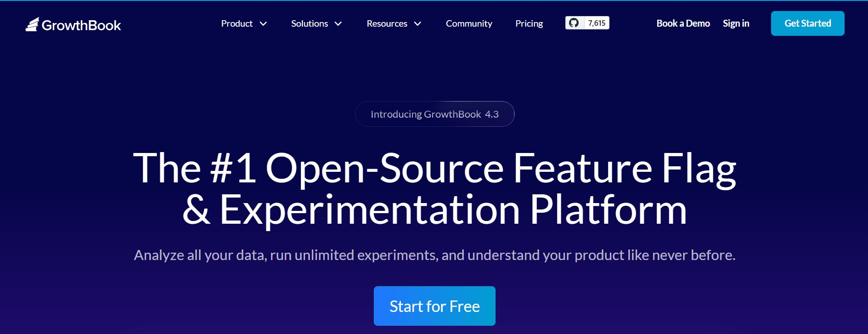Viewport: 868px width, 334px height.
Task: Expand the Product dropdown chevron
Action: pos(263,24)
